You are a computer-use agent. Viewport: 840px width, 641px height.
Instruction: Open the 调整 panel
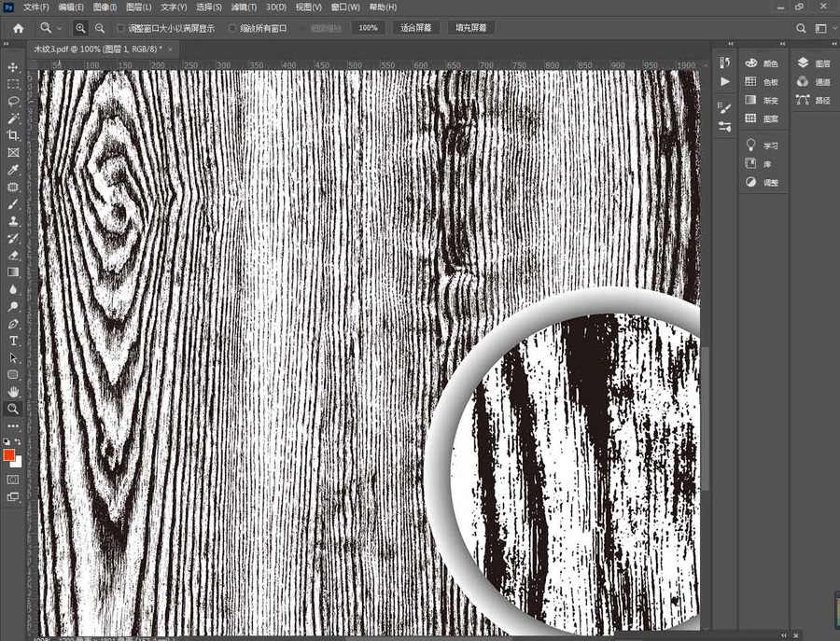[762, 183]
